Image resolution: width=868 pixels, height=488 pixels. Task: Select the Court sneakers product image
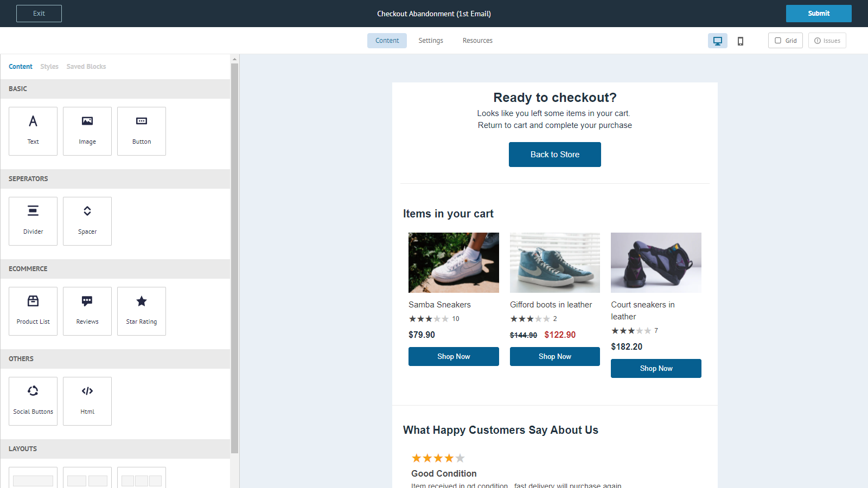pyautogui.click(x=656, y=263)
